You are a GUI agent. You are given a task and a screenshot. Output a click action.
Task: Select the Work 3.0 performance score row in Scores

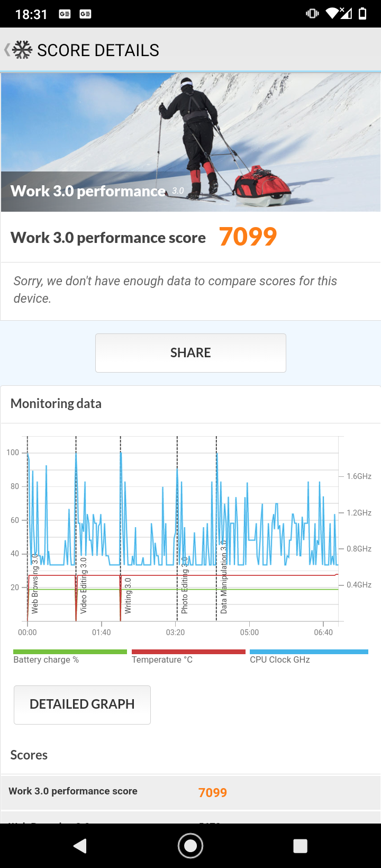(190, 792)
